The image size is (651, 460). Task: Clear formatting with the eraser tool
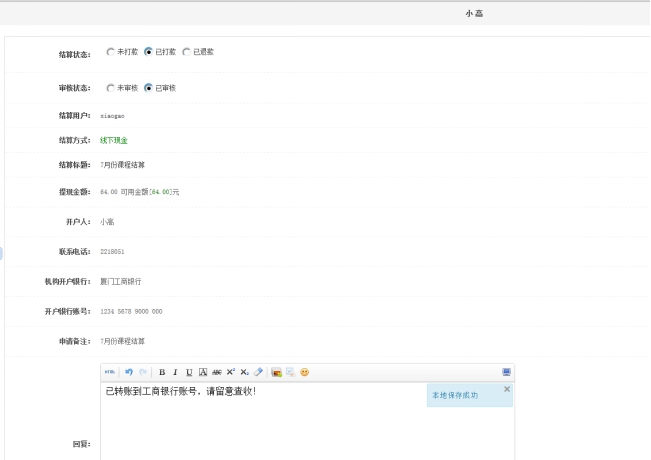[x=258, y=372]
